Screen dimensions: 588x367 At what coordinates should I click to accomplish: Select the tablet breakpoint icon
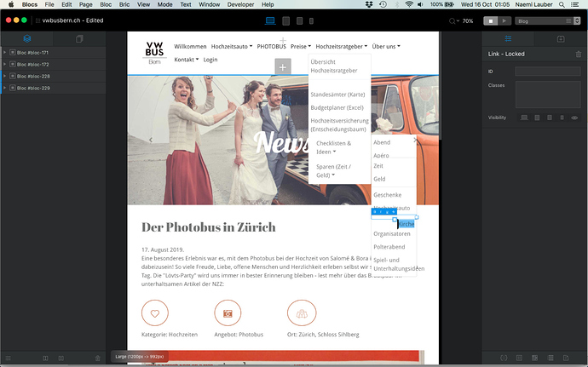(x=286, y=20)
